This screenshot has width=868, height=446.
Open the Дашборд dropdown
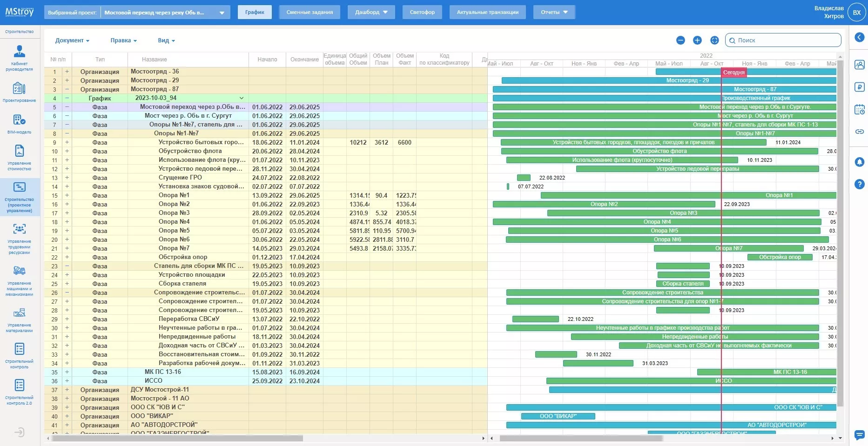pyautogui.click(x=371, y=13)
